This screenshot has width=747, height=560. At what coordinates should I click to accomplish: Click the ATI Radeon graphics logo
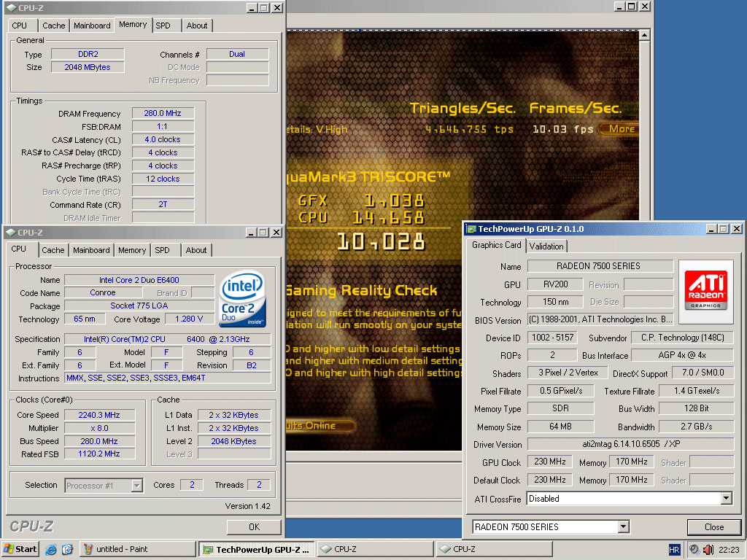pos(705,289)
